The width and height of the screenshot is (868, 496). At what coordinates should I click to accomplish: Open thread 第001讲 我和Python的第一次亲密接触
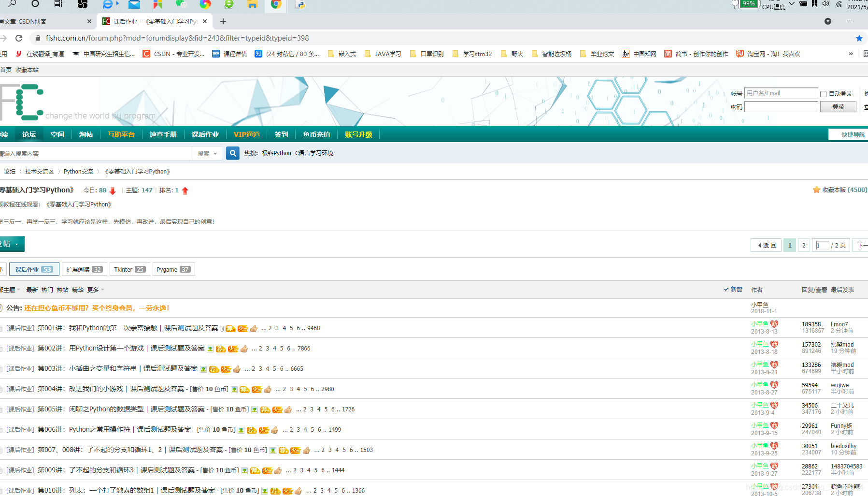[128, 328]
